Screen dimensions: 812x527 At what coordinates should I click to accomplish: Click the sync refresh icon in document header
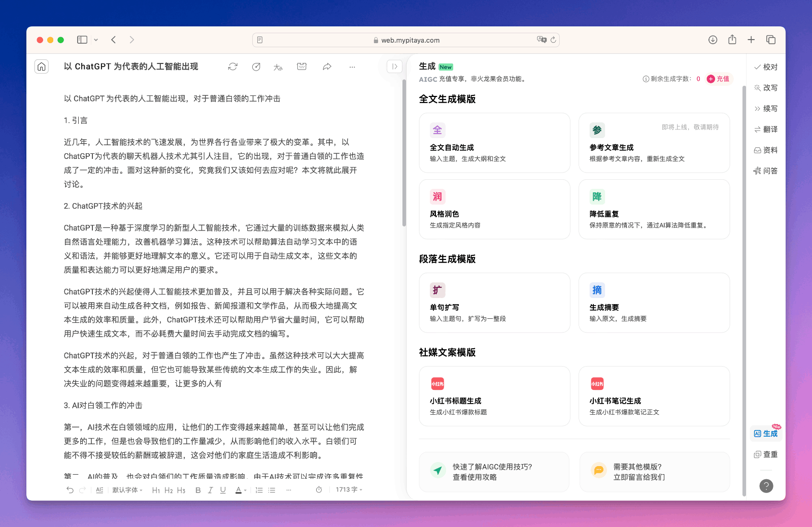[x=233, y=67]
